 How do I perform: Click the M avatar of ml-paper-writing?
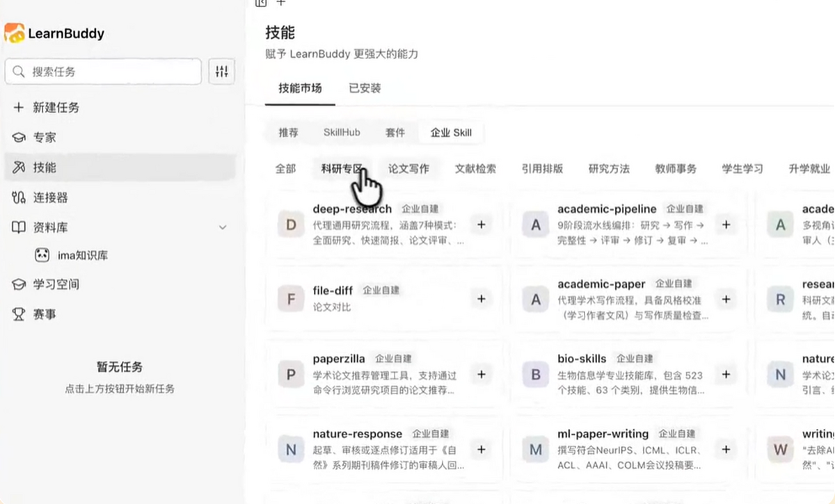point(536,450)
